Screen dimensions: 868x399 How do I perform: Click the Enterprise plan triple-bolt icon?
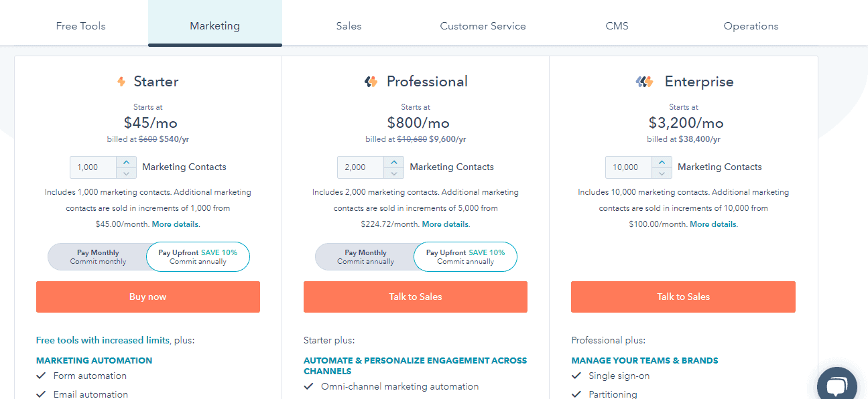[644, 81]
